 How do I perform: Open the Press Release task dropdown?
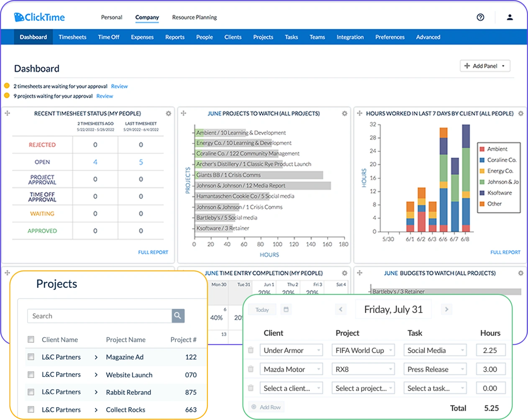[x=435, y=369]
